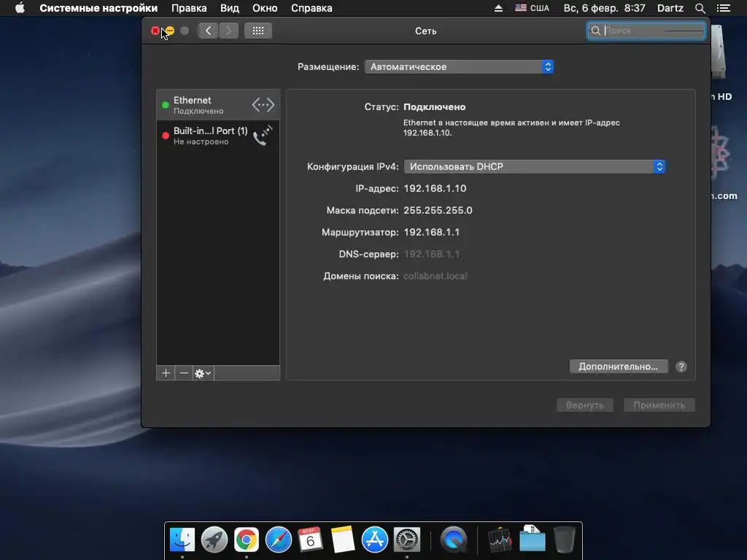747x560 pixels.
Task: Open Notes from the Dock
Action: (343, 540)
